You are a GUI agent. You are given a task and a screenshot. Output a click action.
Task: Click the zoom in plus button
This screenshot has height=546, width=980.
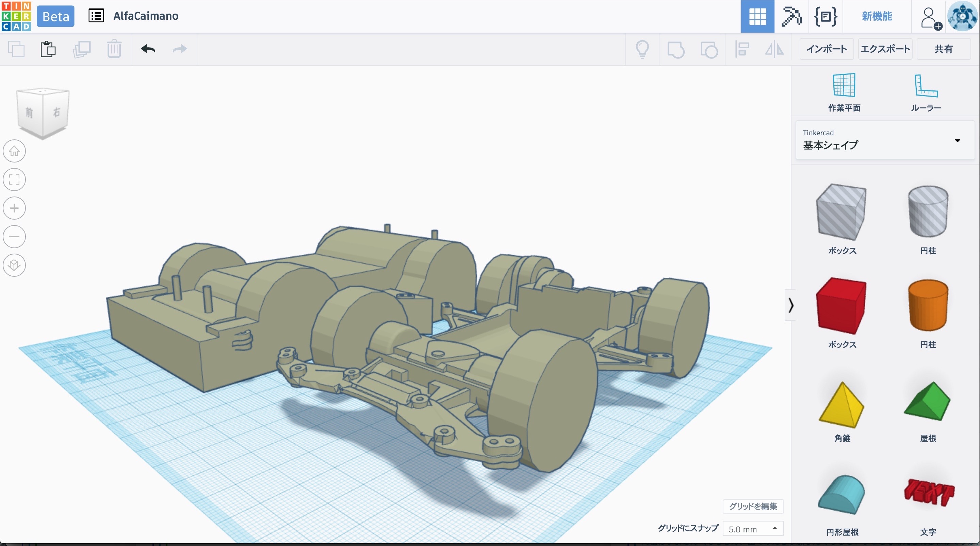(14, 208)
